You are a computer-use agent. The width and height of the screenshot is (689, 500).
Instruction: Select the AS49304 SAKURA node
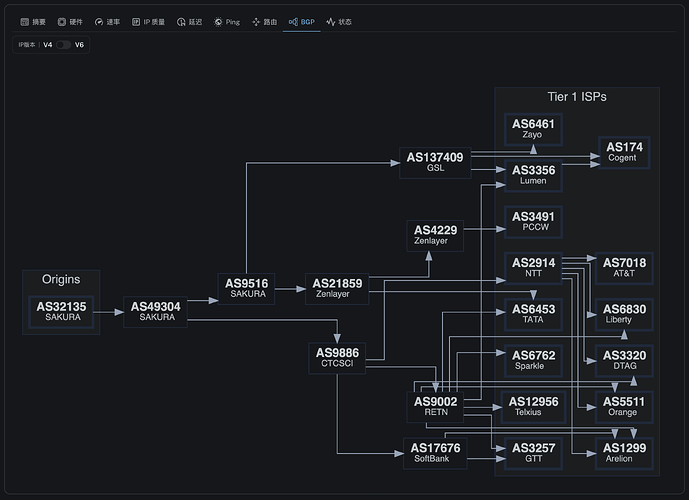click(156, 312)
